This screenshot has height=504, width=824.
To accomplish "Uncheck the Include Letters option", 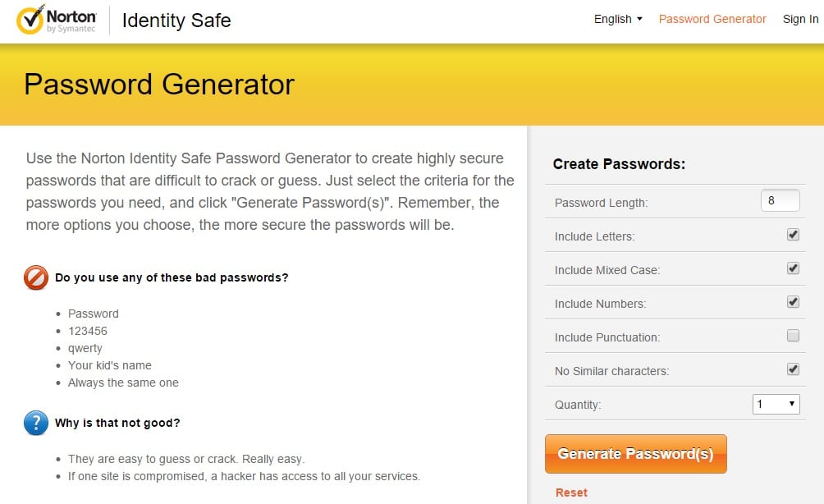I will click(793, 234).
